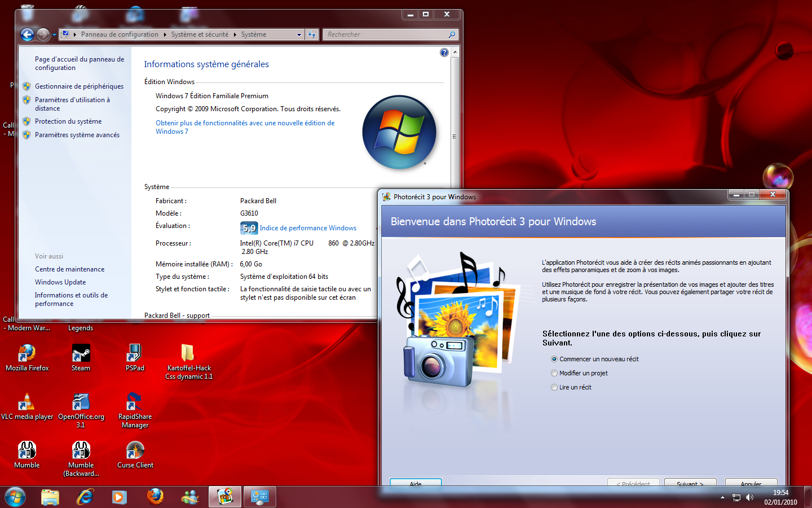Image resolution: width=812 pixels, height=508 pixels.
Task: Expand 'Système et sécurité' breadcrumb arrow
Action: [x=235, y=34]
